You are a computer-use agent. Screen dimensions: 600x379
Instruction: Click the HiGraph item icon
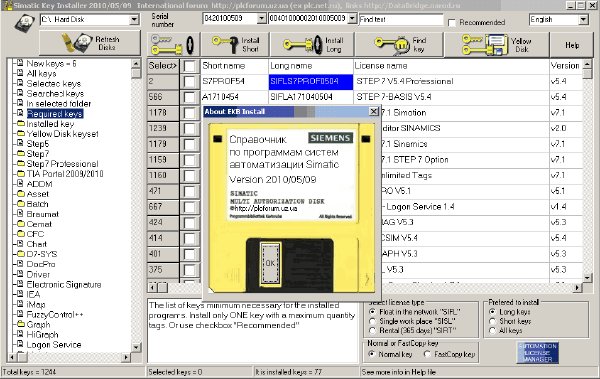pos(21,334)
